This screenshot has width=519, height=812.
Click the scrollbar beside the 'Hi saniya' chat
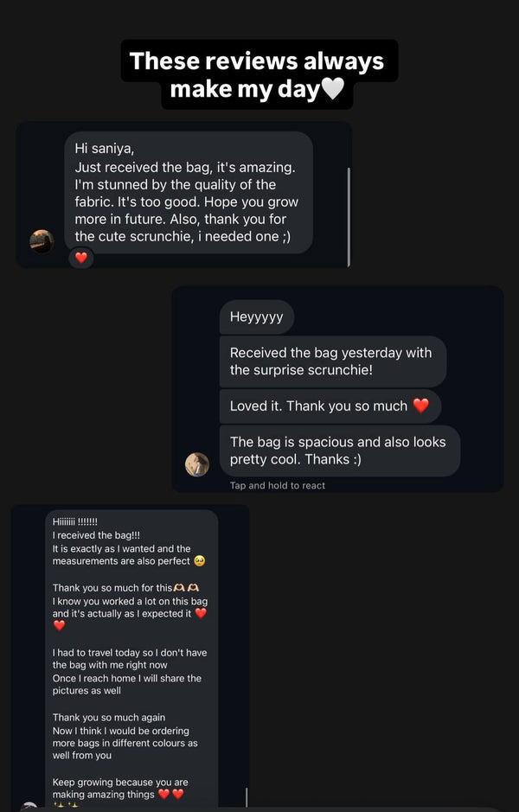[348, 216]
